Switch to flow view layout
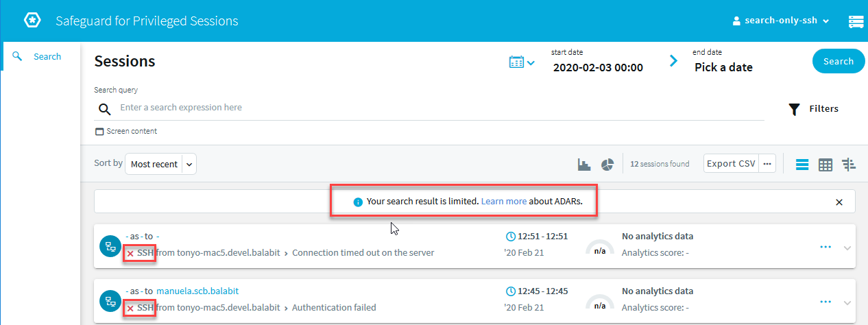Viewport: 868px width, 325px height. pyautogui.click(x=849, y=165)
